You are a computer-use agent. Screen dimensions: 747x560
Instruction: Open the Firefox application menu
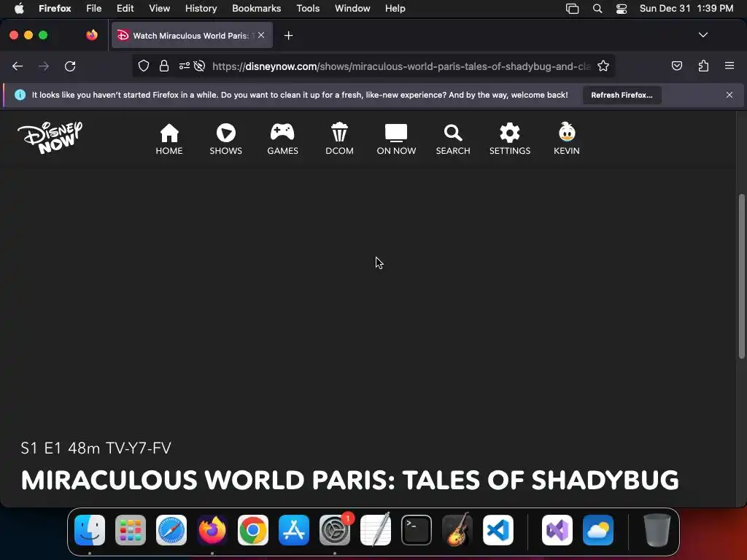729,66
